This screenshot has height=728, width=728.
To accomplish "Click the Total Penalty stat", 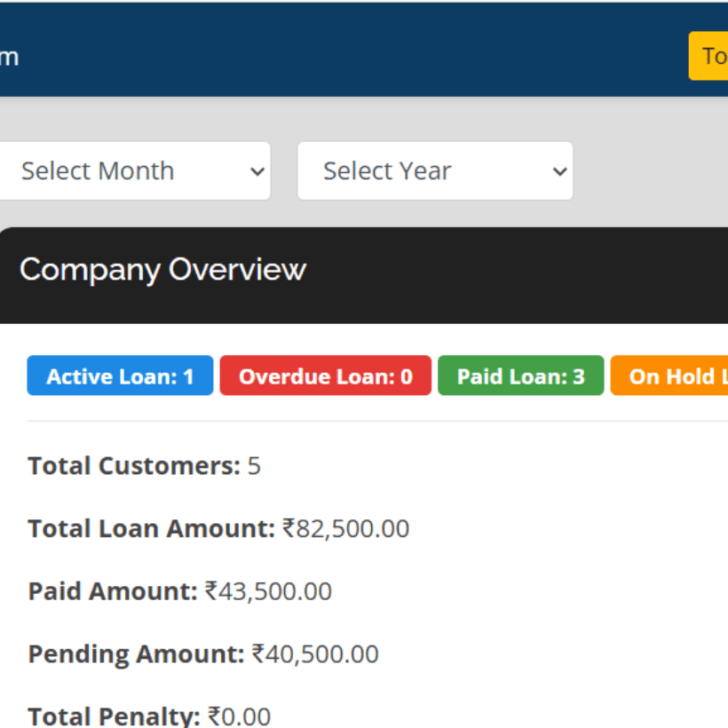I will click(151, 715).
